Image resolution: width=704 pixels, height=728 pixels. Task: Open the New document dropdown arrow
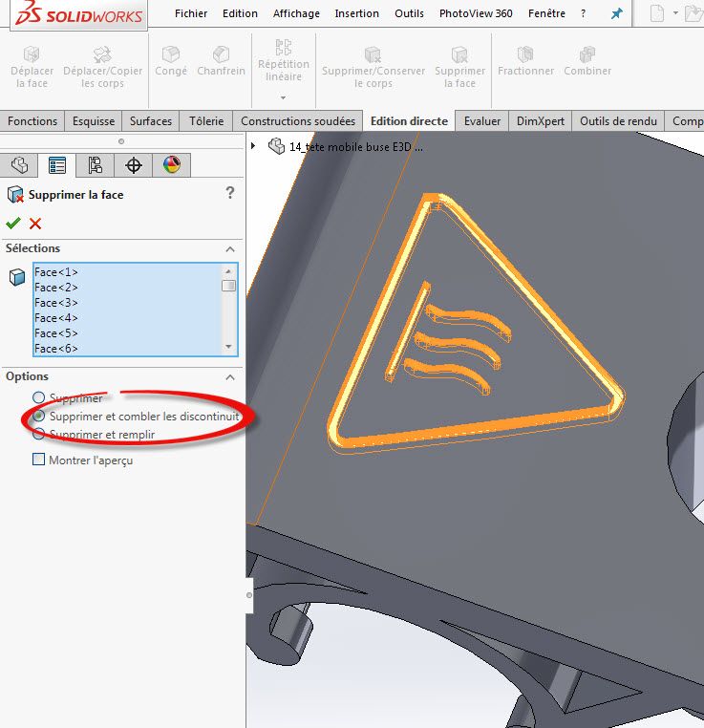click(x=675, y=13)
